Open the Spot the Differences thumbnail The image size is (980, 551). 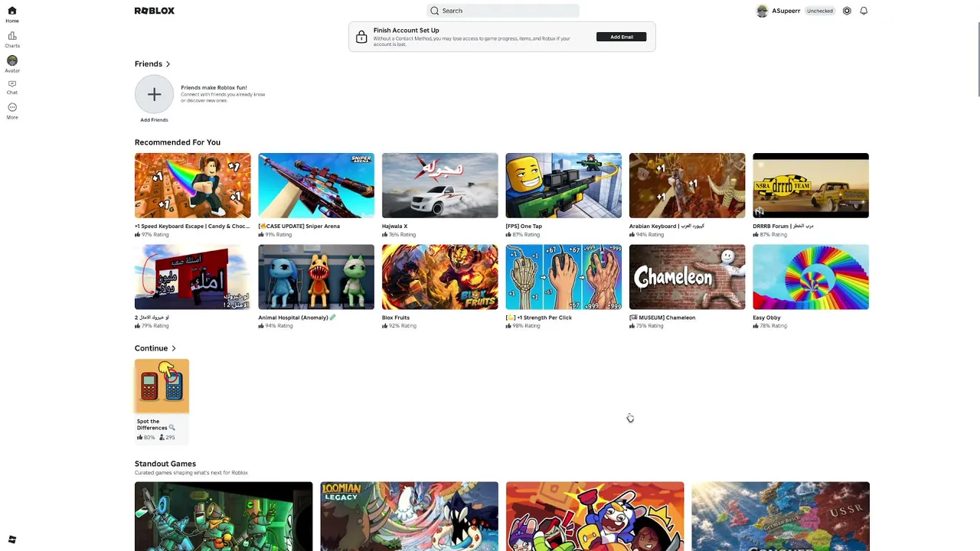click(x=162, y=386)
